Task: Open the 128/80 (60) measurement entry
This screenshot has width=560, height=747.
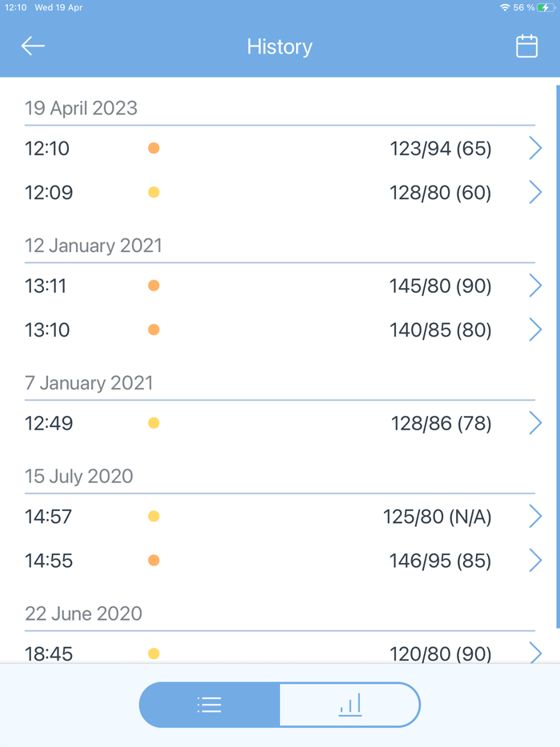Action: click(x=439, y=192)
